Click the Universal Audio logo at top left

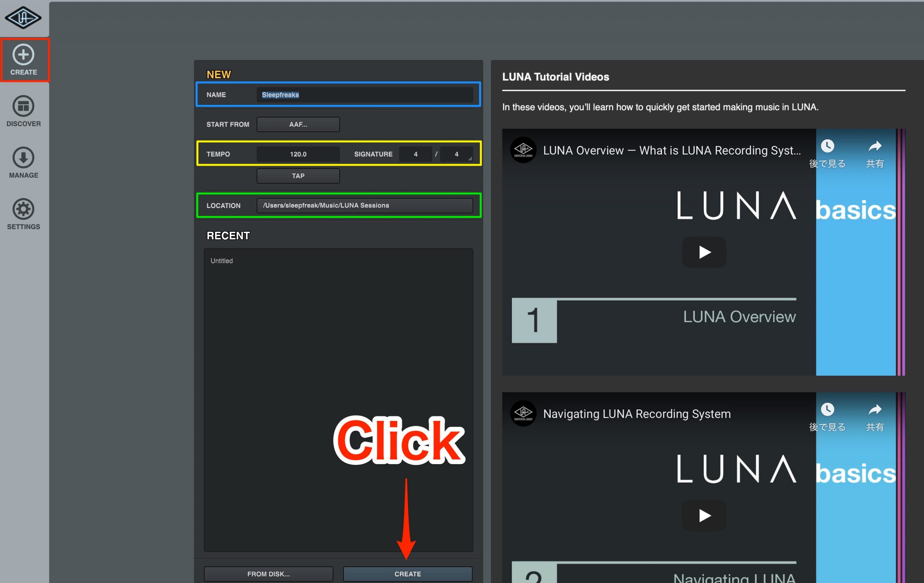(x=23, y=18)
